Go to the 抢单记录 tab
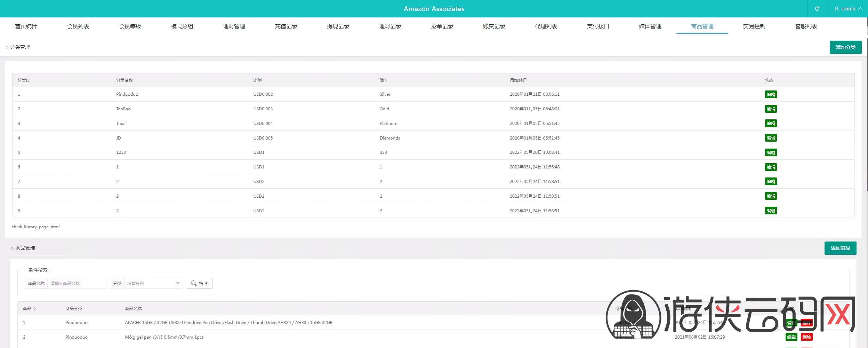This screenshot has width=868, height=348. click(x=442, y=26)
